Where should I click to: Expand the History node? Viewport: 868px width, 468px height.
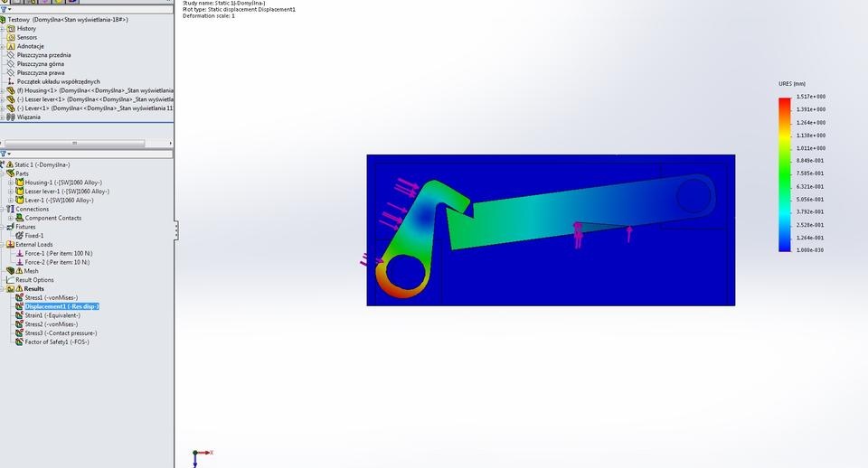pyautogui.click(x=2, y=28)
